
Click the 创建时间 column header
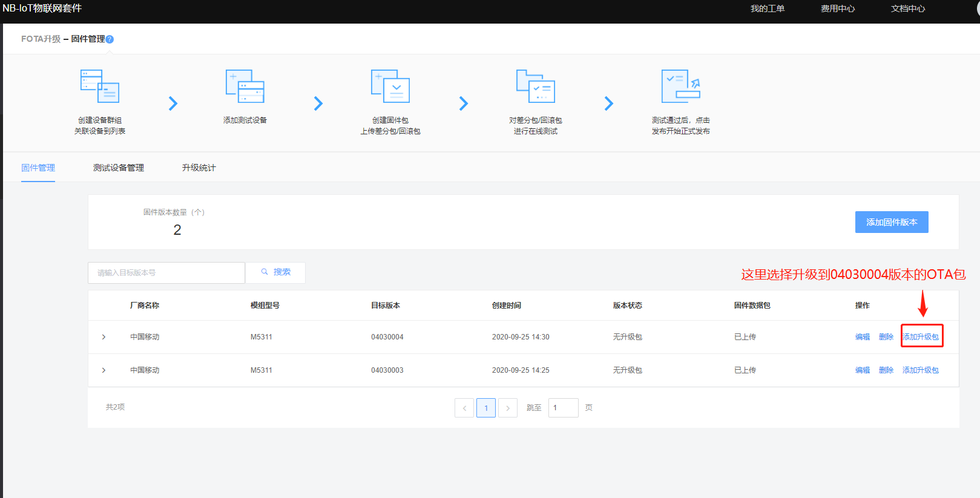[x=507, y=306]
